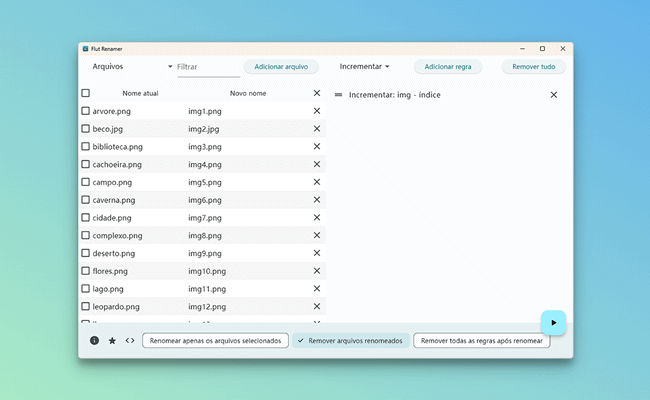650x400 pixels.
Task: Open the info icon in bottom bar
Action: click(x=95, y=340)
